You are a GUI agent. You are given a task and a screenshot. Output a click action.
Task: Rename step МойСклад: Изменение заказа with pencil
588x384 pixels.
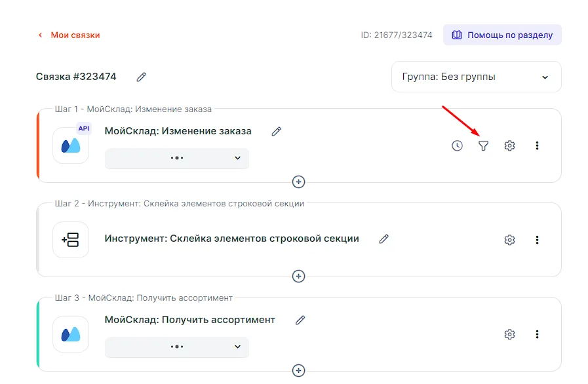coord(277,131)
